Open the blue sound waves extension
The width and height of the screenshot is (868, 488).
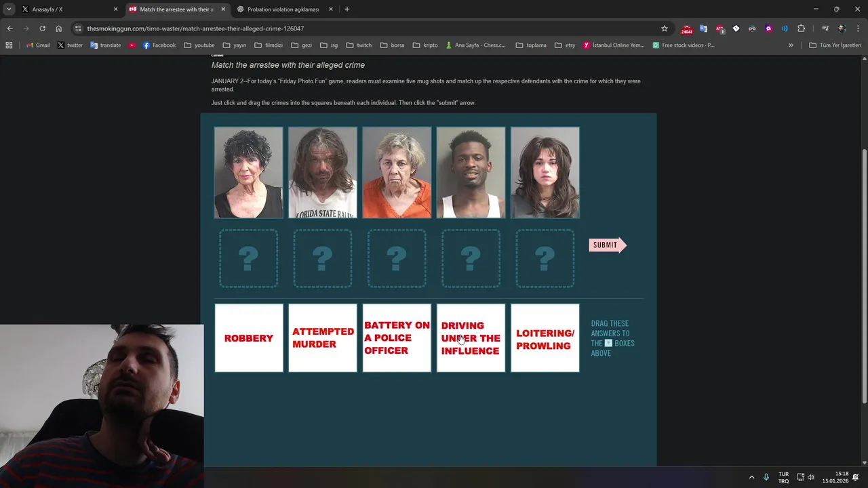(785, 28)
